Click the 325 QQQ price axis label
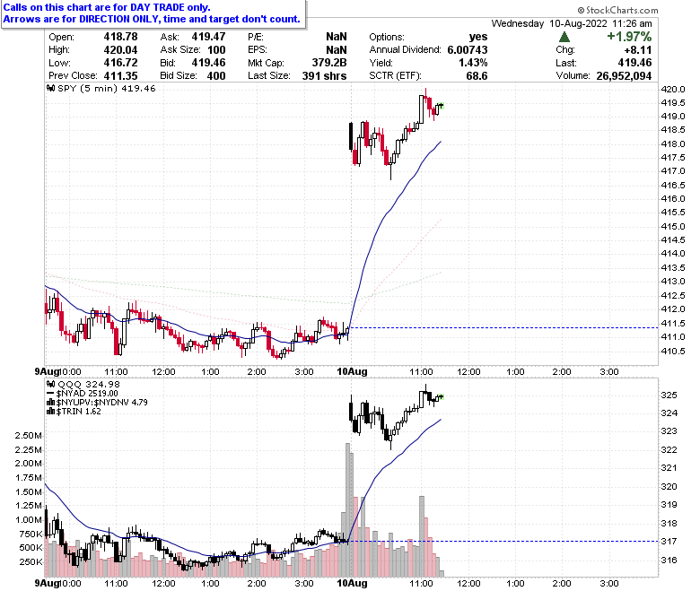 coord(669,395)
